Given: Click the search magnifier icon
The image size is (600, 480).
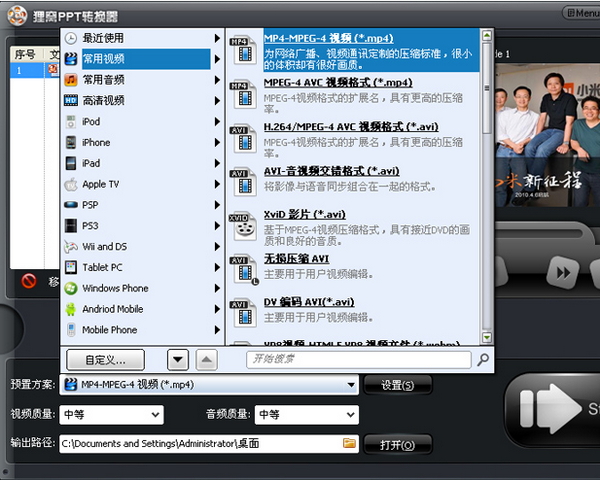Looking at the screenshot, I should [483, 359].
